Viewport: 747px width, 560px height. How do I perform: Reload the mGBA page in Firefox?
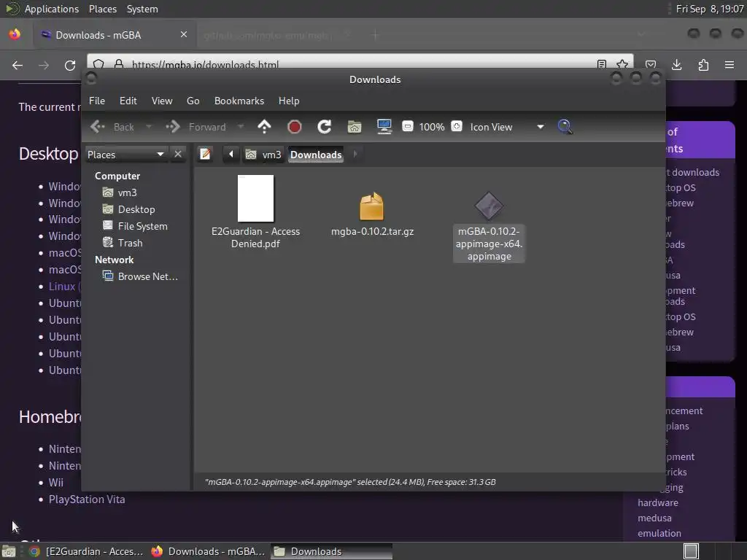click(70, 65)
